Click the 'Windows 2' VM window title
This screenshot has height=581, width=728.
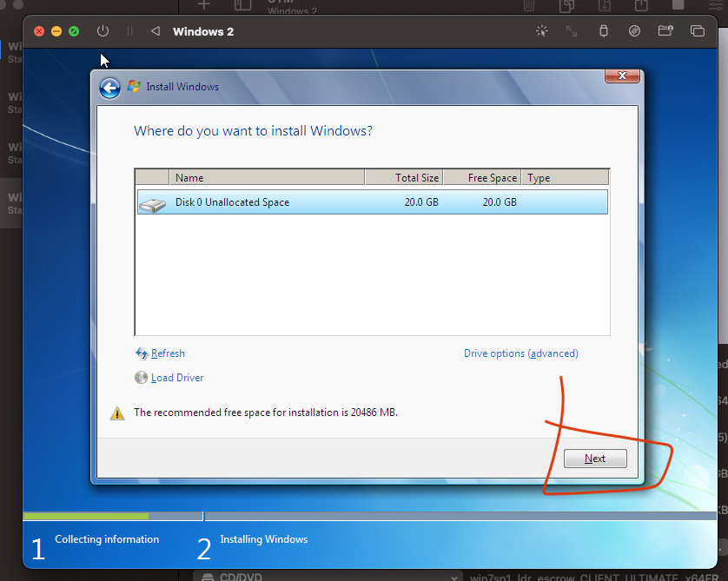(x=203, y=31)
